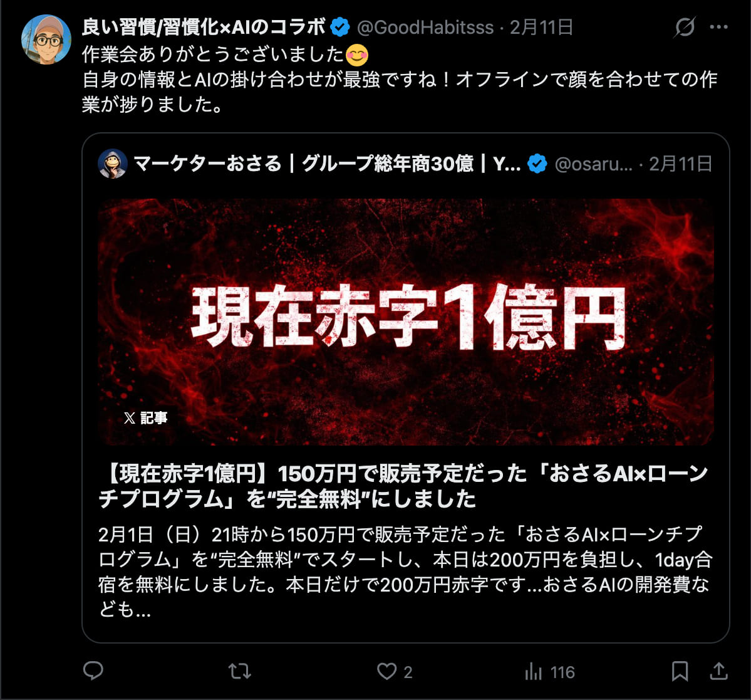Screen dimensions: 751x700
Task: Open the three-dot more options menu
Action: 718,28
